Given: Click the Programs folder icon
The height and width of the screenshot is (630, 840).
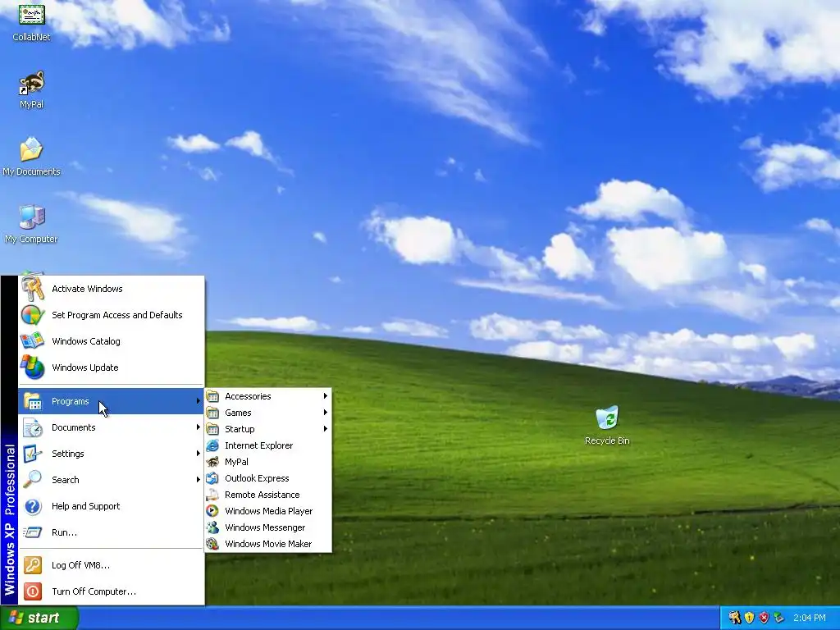Looking at the screenshot, I should point(33,401).
